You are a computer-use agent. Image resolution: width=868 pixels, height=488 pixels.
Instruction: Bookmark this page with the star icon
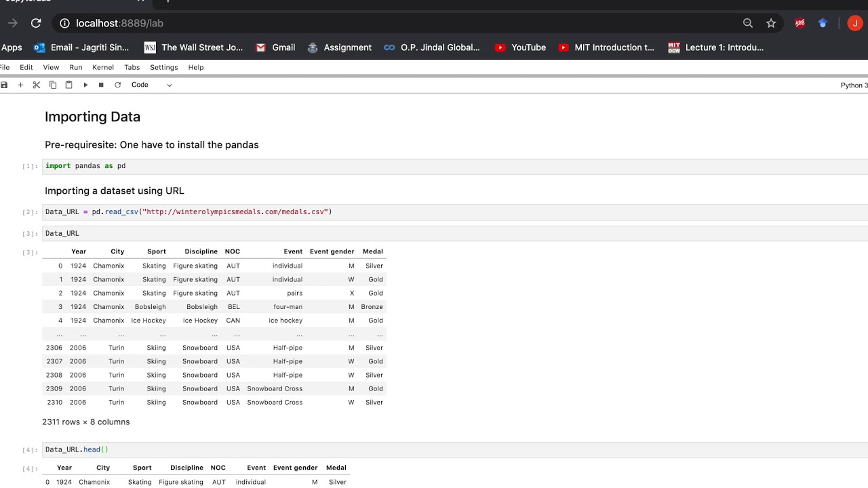771,23
